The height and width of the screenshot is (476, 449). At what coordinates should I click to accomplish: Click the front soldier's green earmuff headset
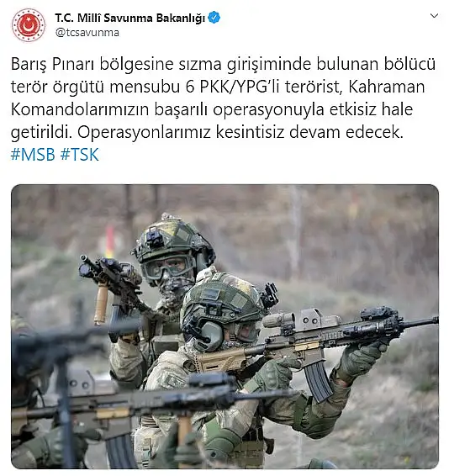209,336
